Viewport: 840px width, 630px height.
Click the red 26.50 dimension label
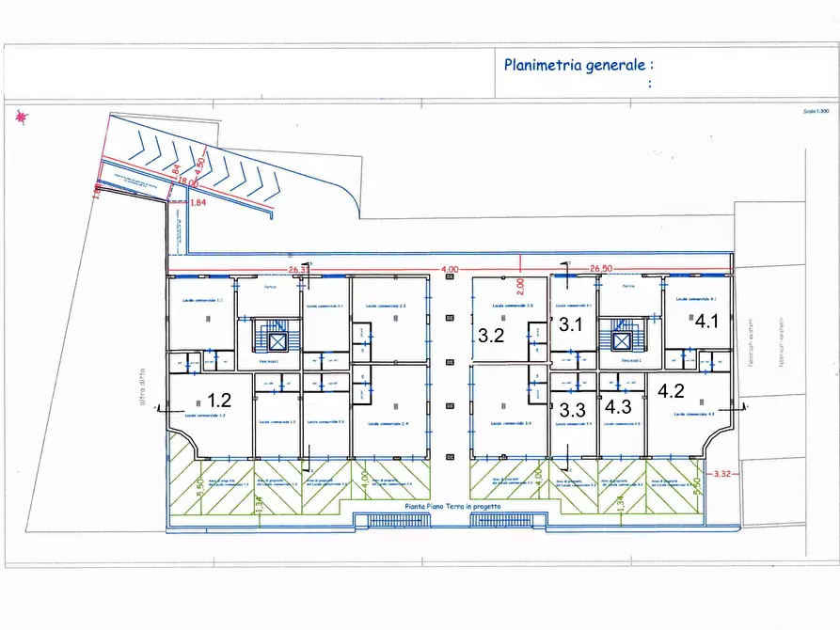click(x=601, y=268)
